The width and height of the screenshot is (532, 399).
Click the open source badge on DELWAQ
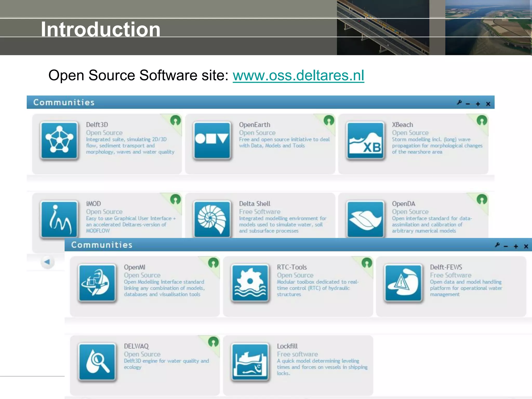click(213, 342)
